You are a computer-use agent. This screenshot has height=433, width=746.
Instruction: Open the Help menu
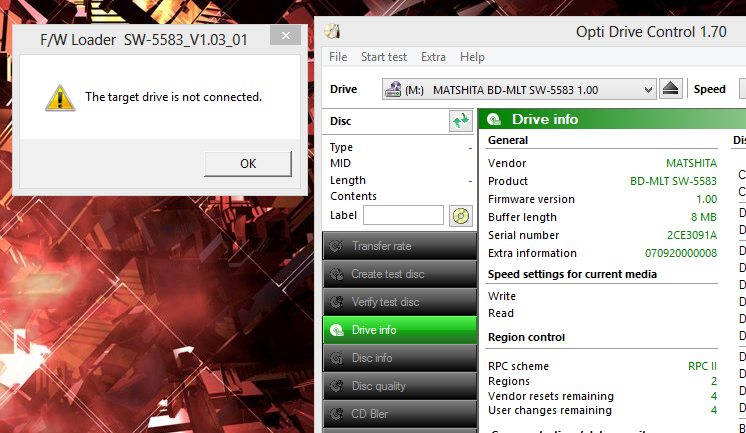pyautogui.click(x=472, y=57)
